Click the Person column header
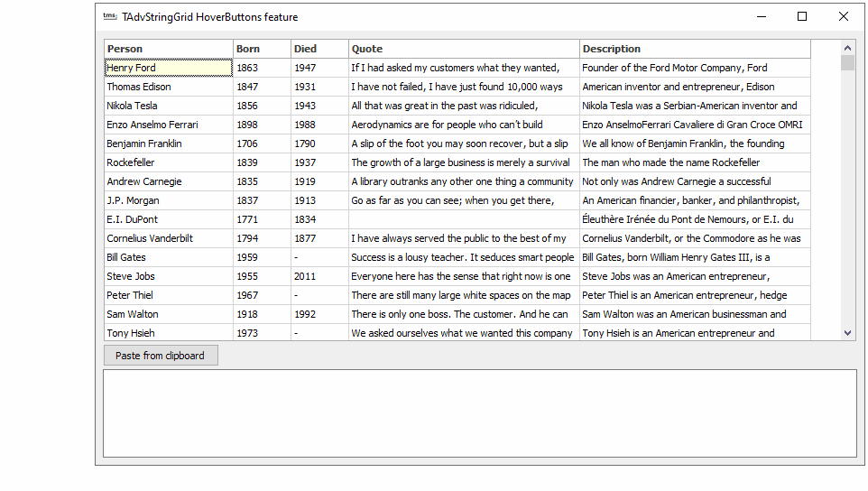 pyautogui.click(x=169, y=49)
